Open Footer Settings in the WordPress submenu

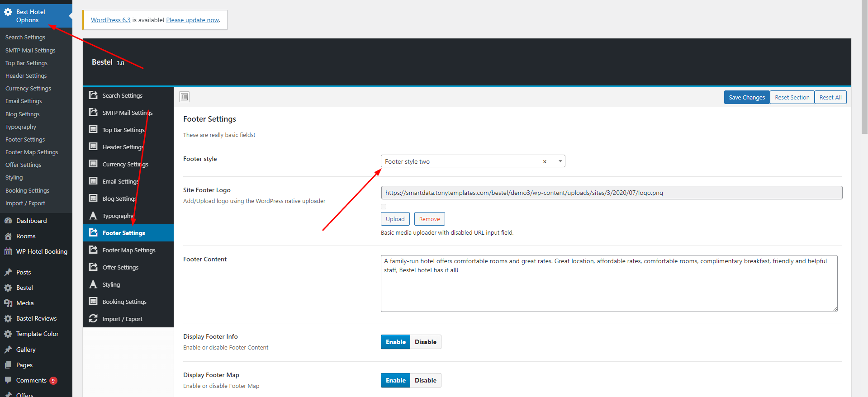click(x=25, y=140)
